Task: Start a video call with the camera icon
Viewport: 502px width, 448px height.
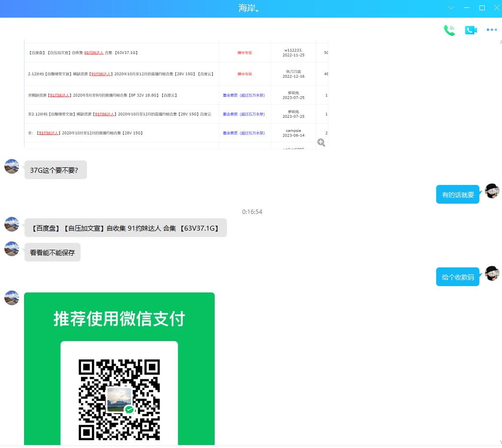Action: coord(471,30)
